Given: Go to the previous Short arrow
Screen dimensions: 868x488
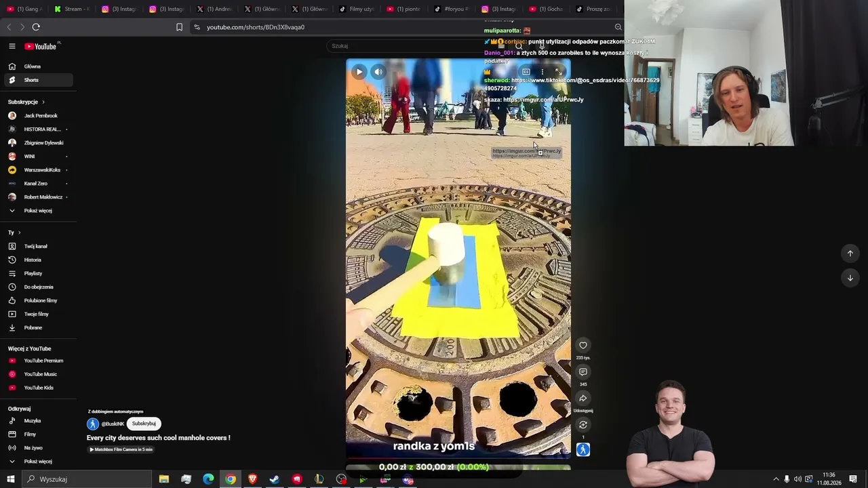Looking at the screenshot, I should click(x=850, y=253).
